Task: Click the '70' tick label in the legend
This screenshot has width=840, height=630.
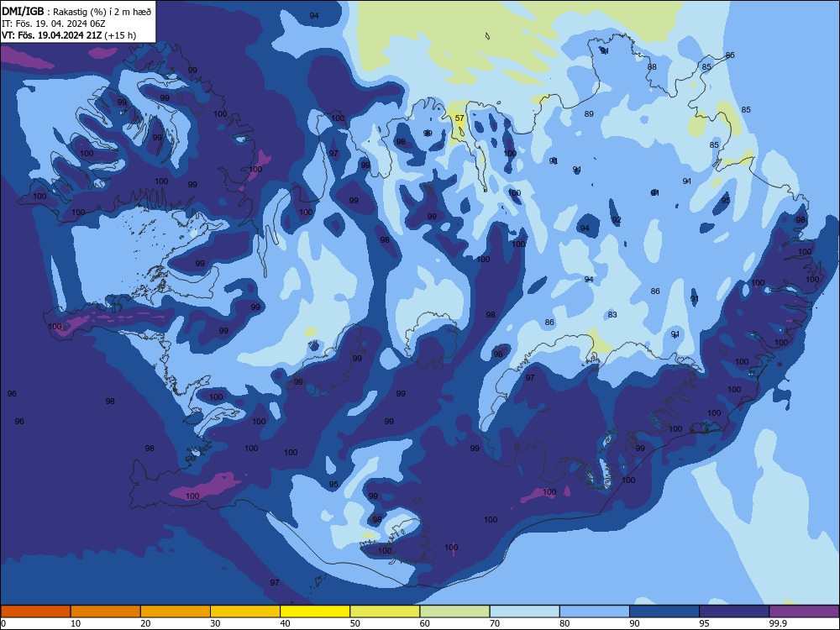Action: click(495, 623)
